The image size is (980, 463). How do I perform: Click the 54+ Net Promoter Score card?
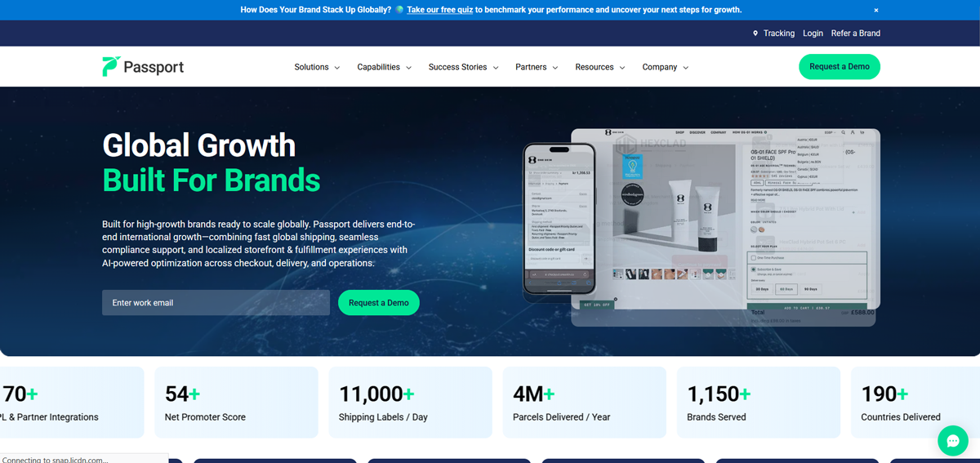point(236,402)
